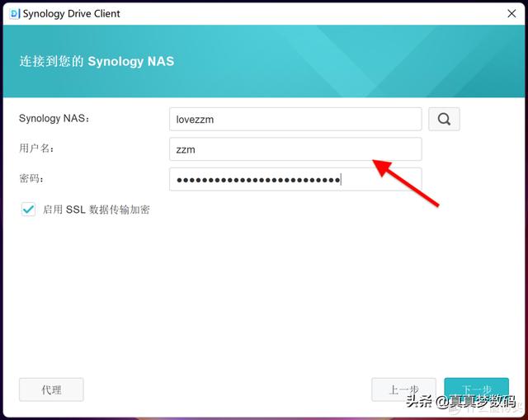Click the '用户名:' label text
Image resolution: width=528 pixels, height=420 pixels.
click(x=36, y=149)
